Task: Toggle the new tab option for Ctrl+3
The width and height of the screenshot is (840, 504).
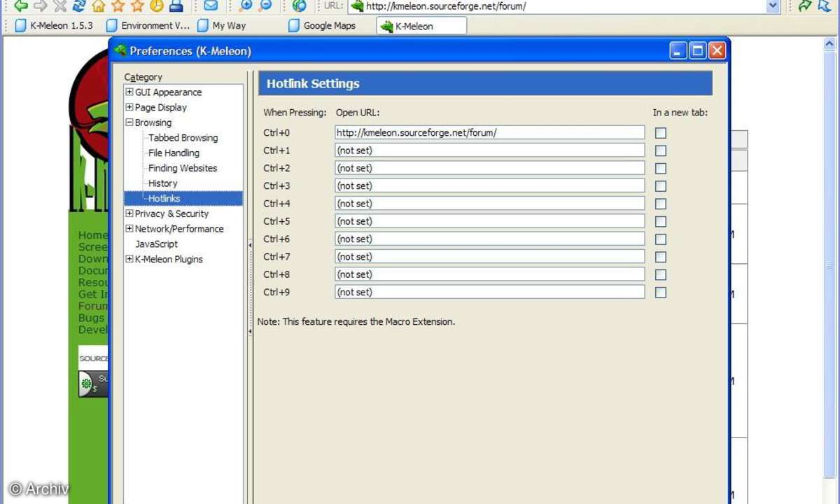Action: 660,185
